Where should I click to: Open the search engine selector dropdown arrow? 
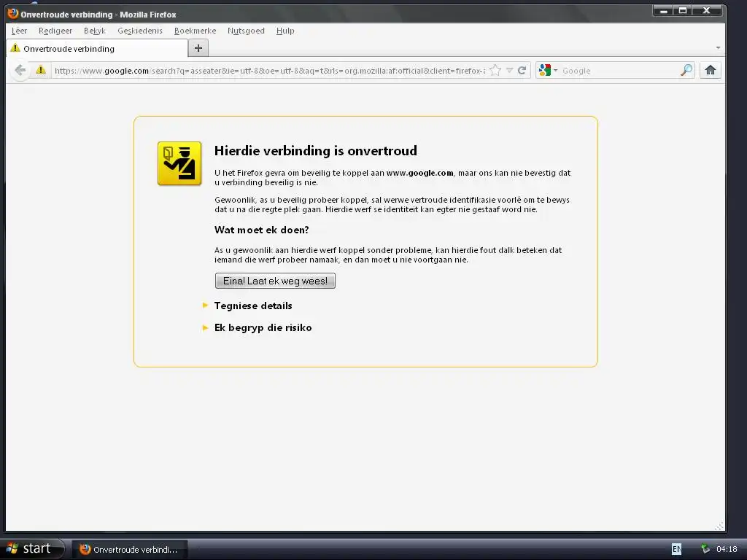[555, 71]
